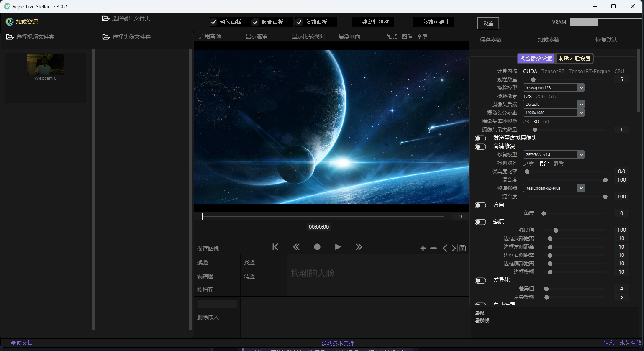Click the save markers icon beside the arrows
The height and width of the screenshot is (351, 644).
pos(463,248)
